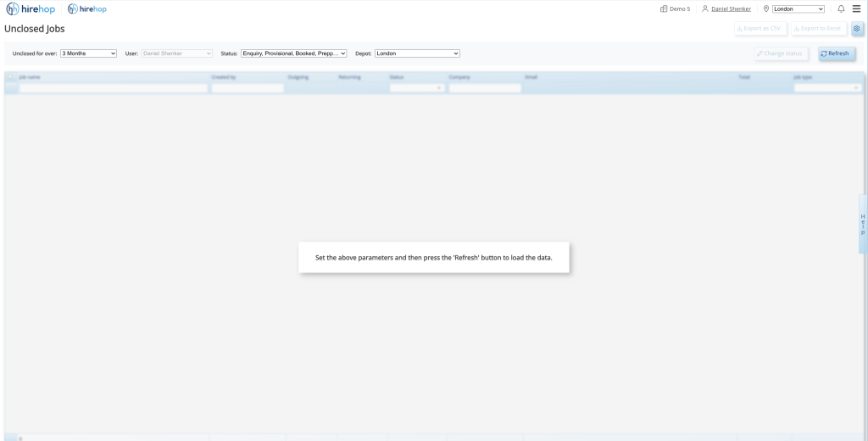Viewport: 868px width, 441px height.
Task: Open the Job type column filter dropdown
Action: [x=827, y=88]
